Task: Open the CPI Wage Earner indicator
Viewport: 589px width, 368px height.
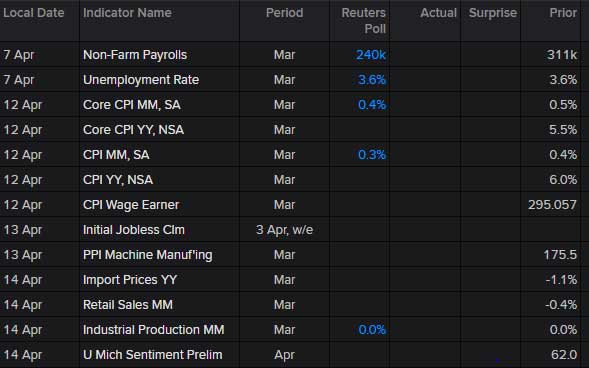Action: pos(131,205)
